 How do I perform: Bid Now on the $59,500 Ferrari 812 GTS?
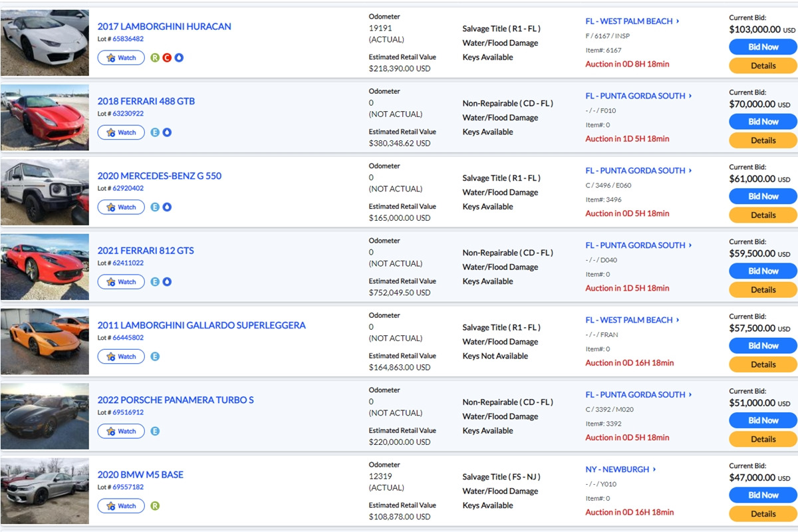coord(763,271)
